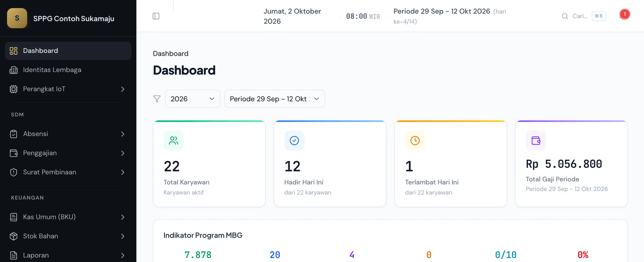Click the Penggajian wallet icon in sidebar

[13, 153]
